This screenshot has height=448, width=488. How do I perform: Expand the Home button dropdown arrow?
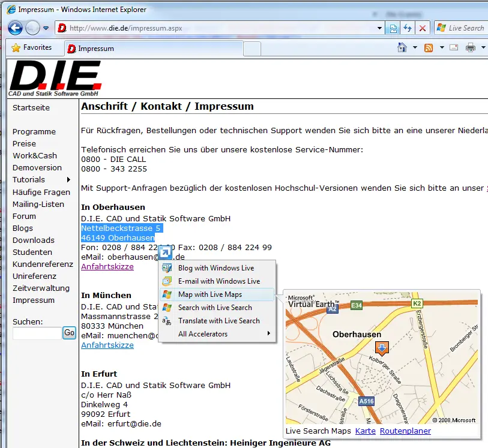coord(415,47)
